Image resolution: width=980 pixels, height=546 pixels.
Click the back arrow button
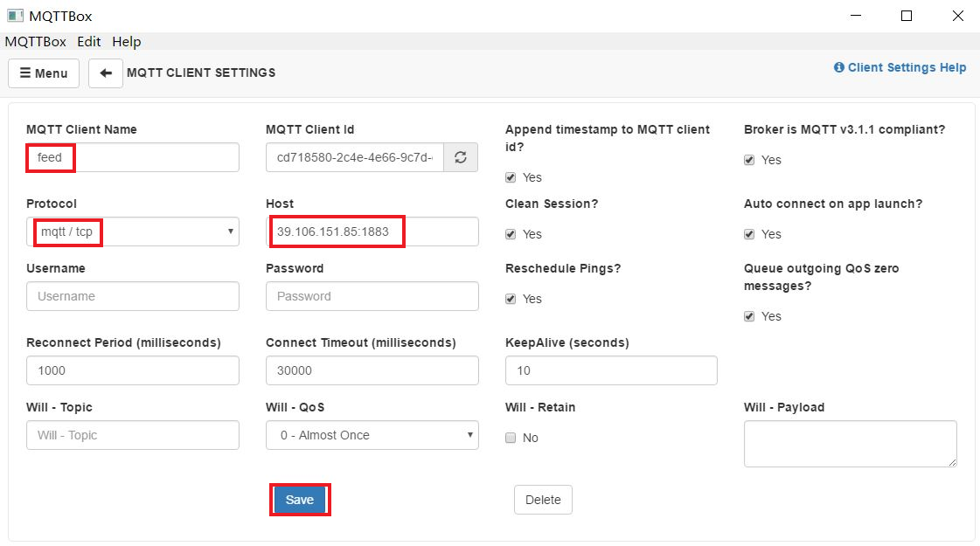click(106, 73)
